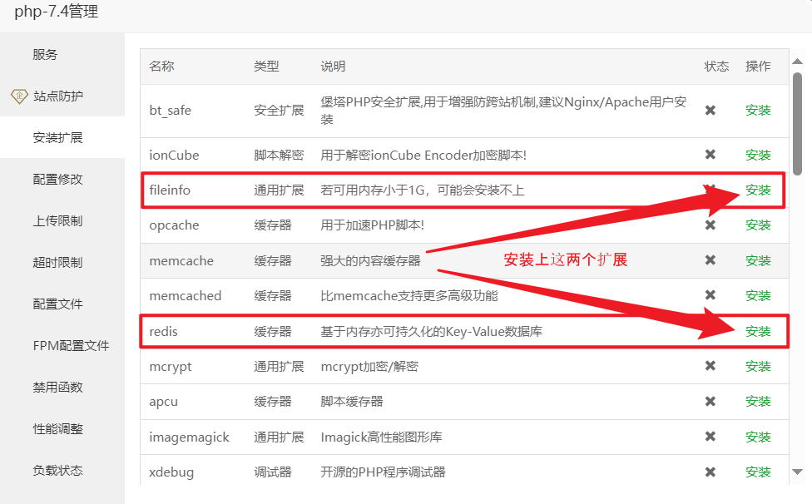
Task: Open the 服务 section
Action: click(x=45, y=54)
